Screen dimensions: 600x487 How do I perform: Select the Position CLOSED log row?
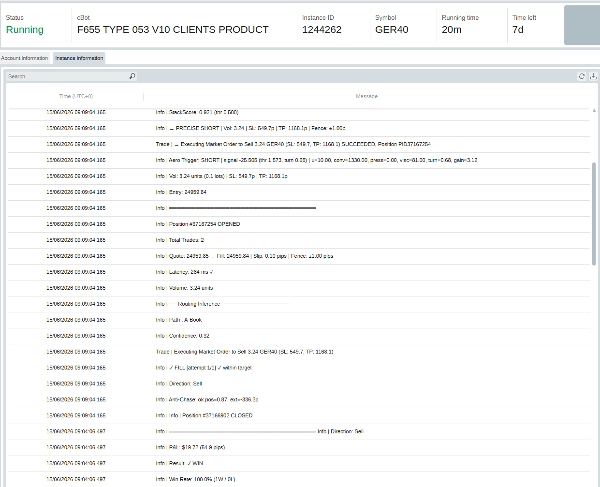point(299,416)
